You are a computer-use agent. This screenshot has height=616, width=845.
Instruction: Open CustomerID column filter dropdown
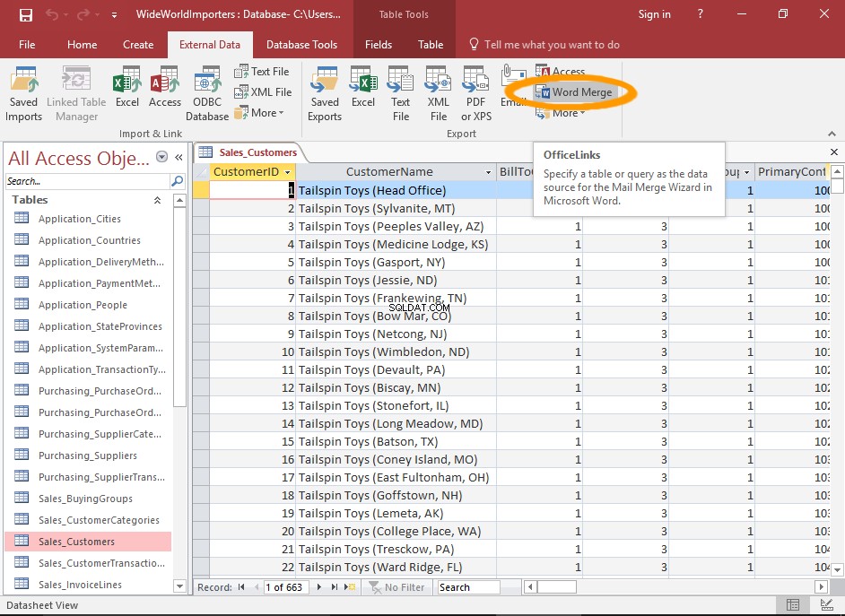[x=288, y=172]
